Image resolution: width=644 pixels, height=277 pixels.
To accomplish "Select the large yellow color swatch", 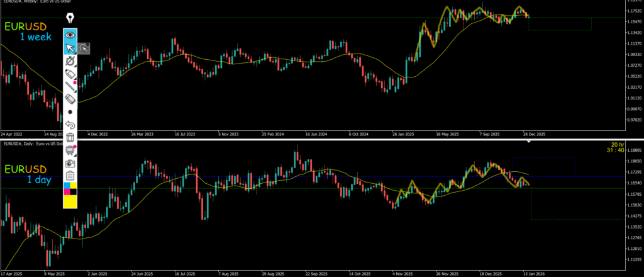I will pyautogui.click(x=70, y=201).
